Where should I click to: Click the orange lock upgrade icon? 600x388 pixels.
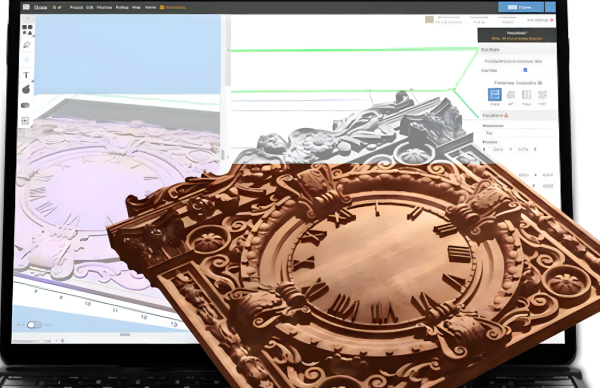[162, 7]
